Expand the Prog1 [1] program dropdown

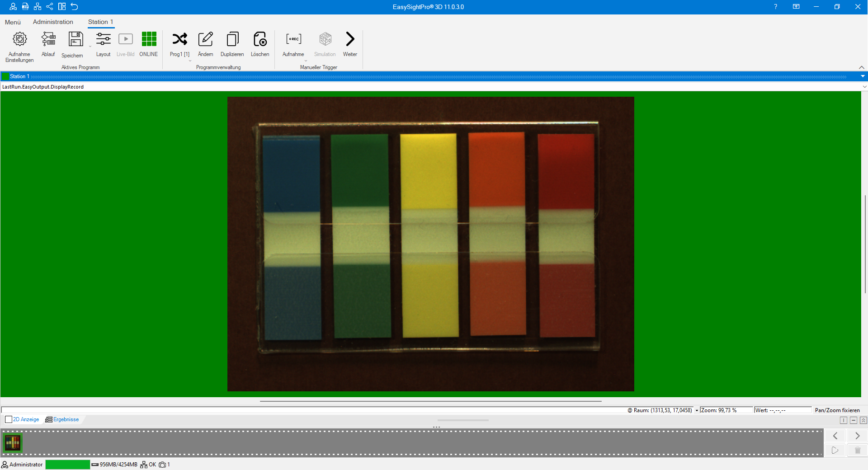tap(190, 61)
